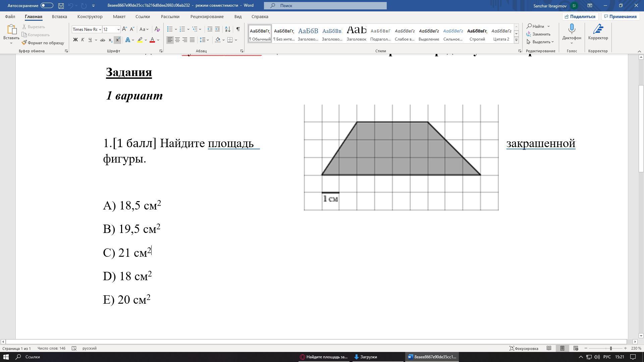The image size is (644, 362).
Task: Align text to the right
Action: click(185, 40)
